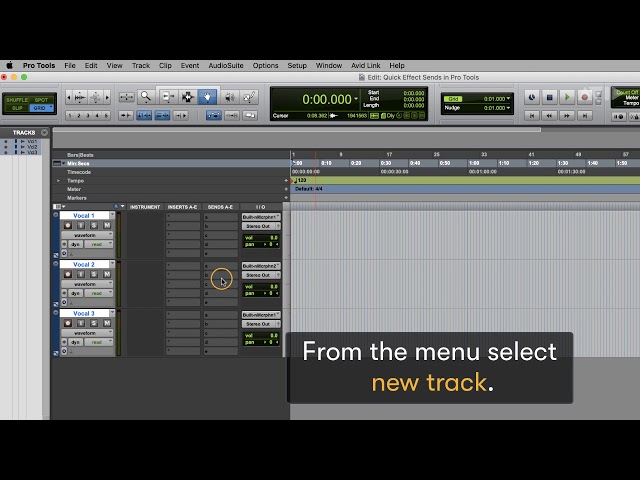Solo the Vocal 1 track
640x480 pixels.
[94, 225]
